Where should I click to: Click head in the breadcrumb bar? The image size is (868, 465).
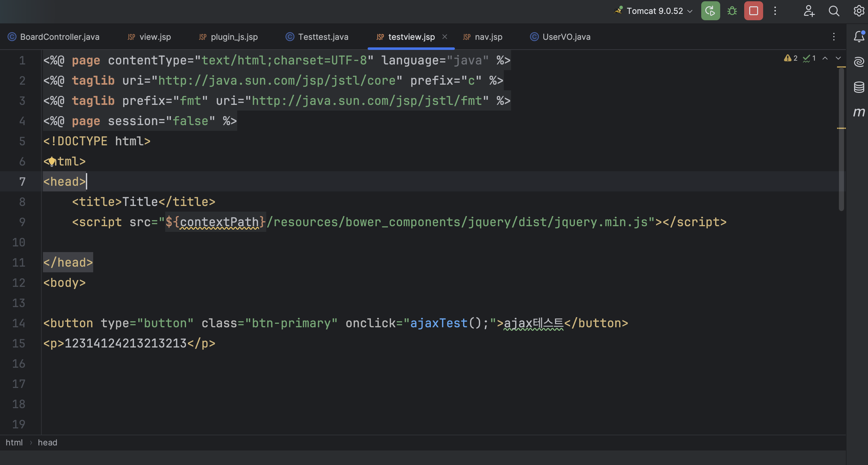click(47, 443)
